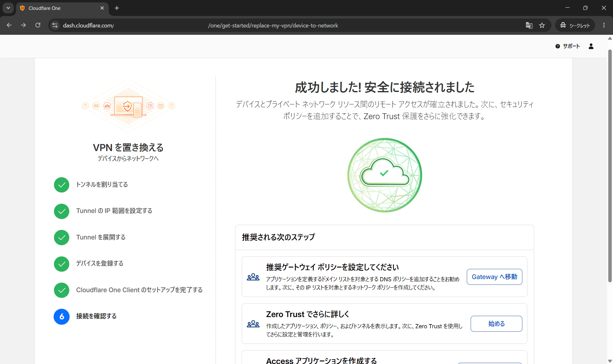Open the user account profile icon
This screenshot has height=364, width=613.
(x=591, y=46)
